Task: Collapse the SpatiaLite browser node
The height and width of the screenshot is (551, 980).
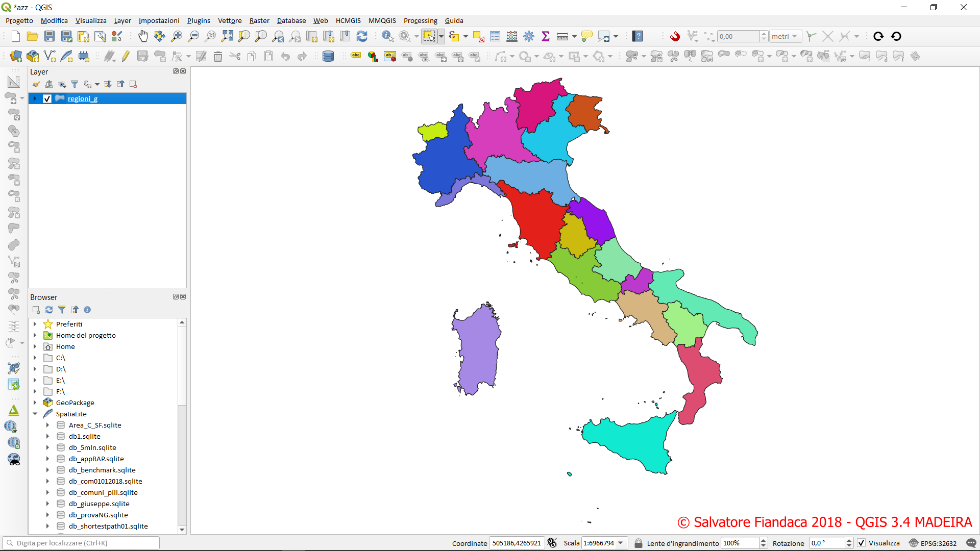Action: (35, 414)
